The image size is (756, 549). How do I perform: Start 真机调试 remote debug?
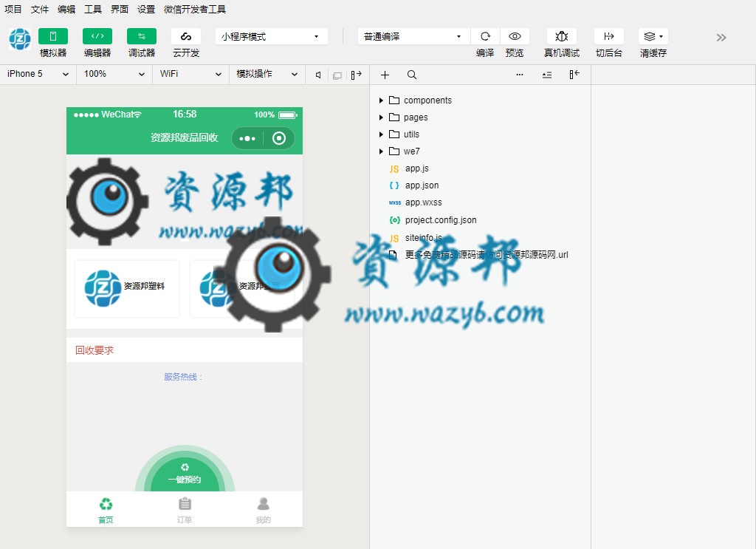pos(562,36)
